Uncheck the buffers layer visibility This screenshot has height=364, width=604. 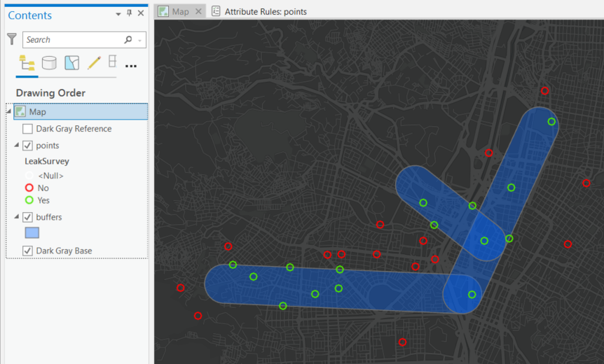[x=27, y=217]
